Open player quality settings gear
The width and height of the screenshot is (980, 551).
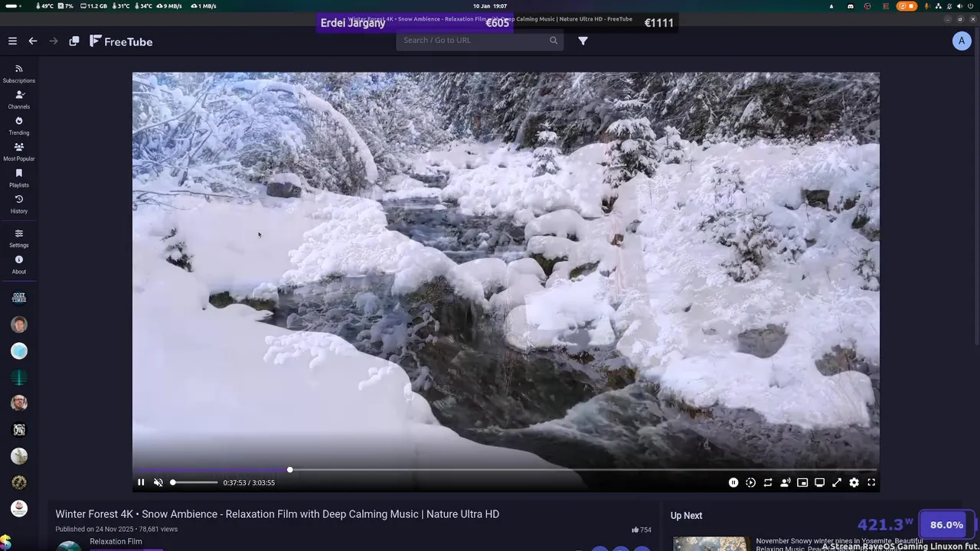854,482
